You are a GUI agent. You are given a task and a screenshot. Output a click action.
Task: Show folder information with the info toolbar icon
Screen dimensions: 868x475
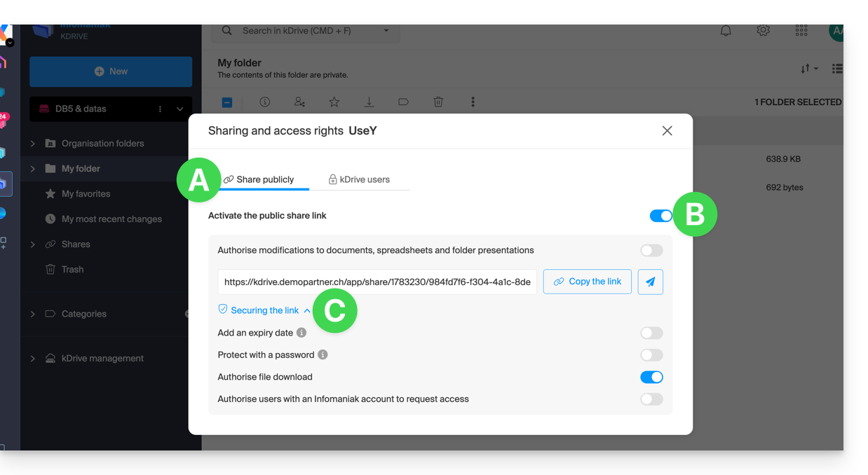click(265, 102)
